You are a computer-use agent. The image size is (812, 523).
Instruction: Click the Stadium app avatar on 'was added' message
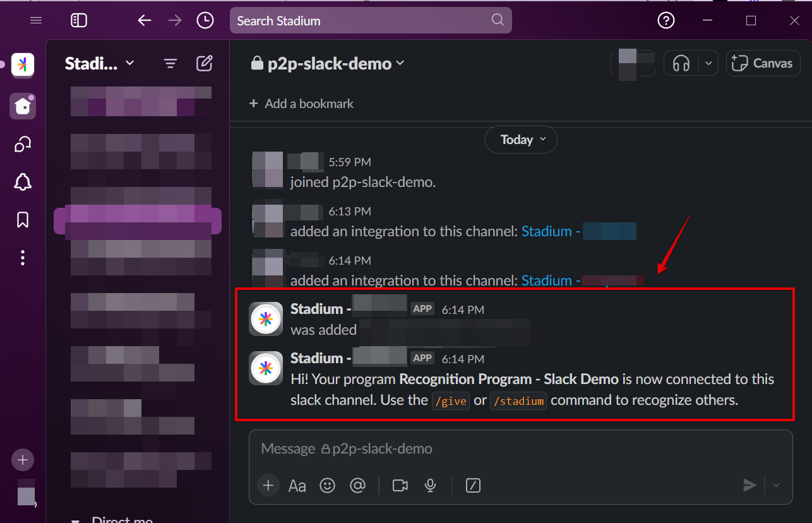pyautogui.click(x=266, y=319)
